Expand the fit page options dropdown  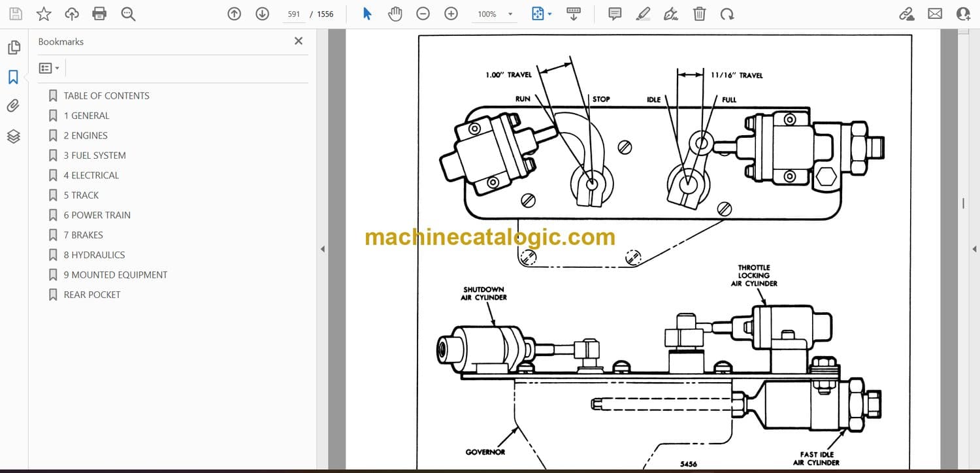[549, 14]
